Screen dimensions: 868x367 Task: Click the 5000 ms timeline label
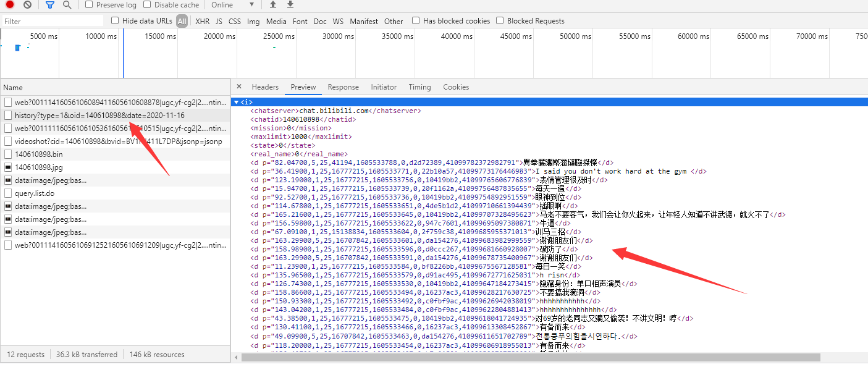pyautogui.click(x=44, y=36)
